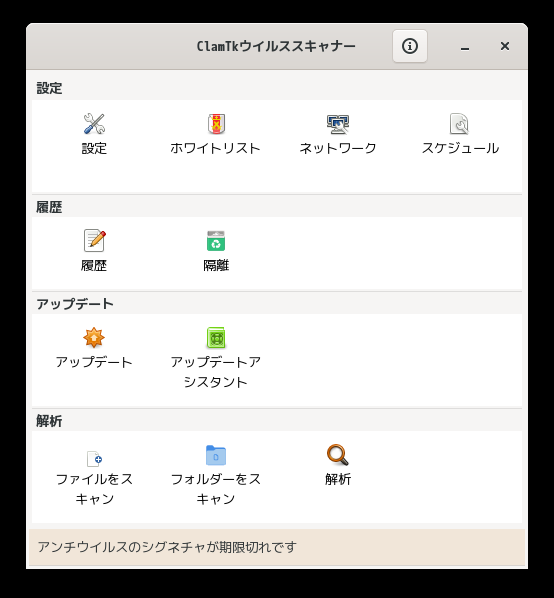Launch アップデートアシスタント green book icon

(x=216, y=338)
